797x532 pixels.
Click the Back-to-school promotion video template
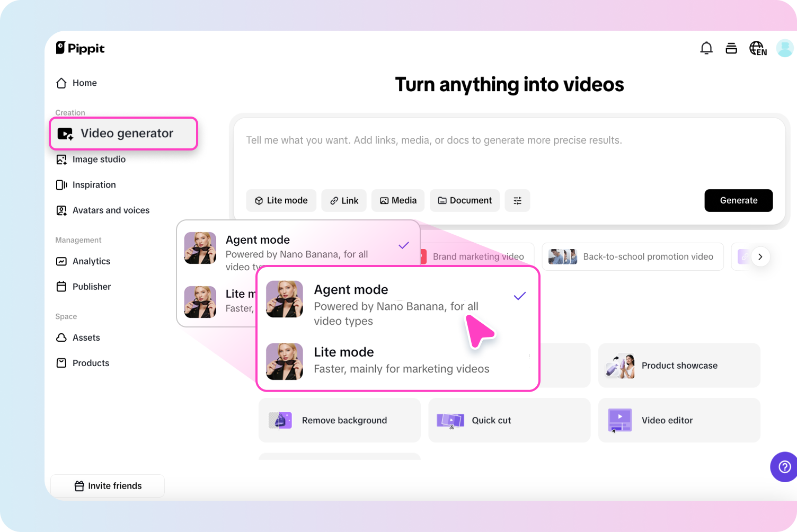pos(632,256)
